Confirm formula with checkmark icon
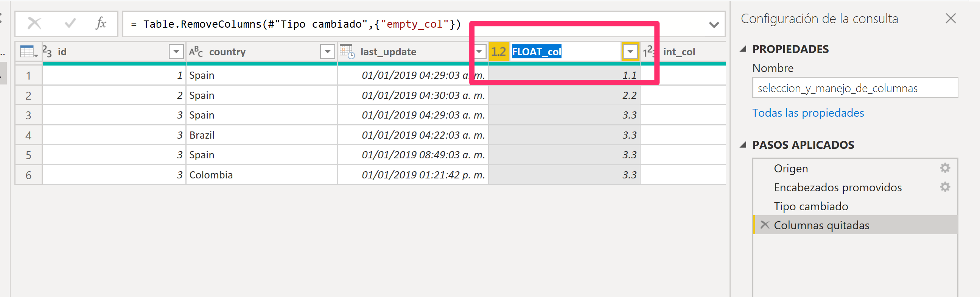Image resolution: width=980 pixels, height=297 pixels. click(70, 23)
